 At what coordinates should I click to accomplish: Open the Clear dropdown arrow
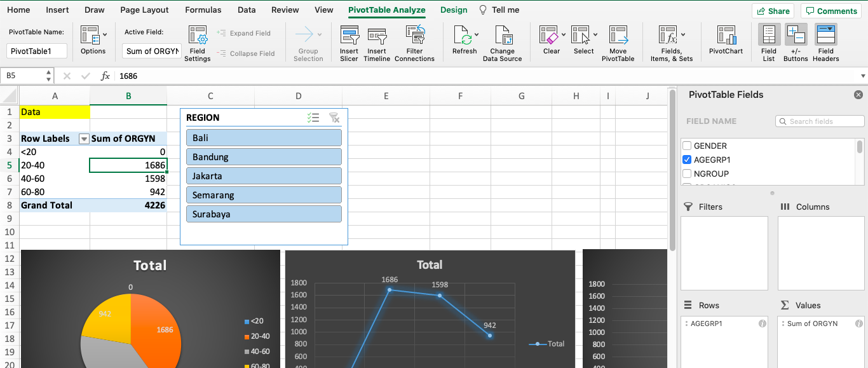(x=564, y=35)
